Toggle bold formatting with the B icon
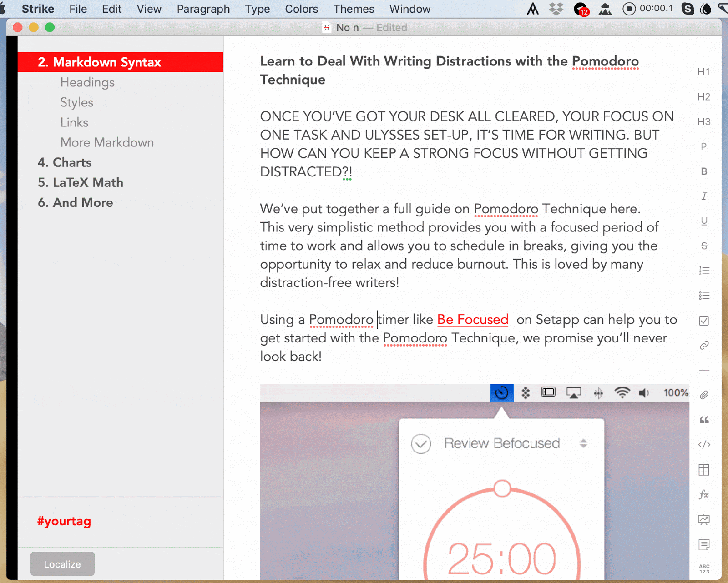This screenshot has height=583, width=728. pos(703,171)
